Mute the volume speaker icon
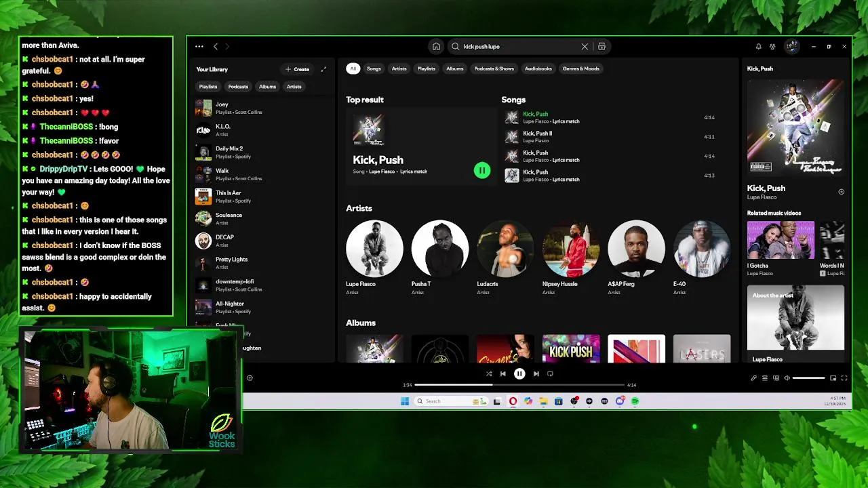 787,378
